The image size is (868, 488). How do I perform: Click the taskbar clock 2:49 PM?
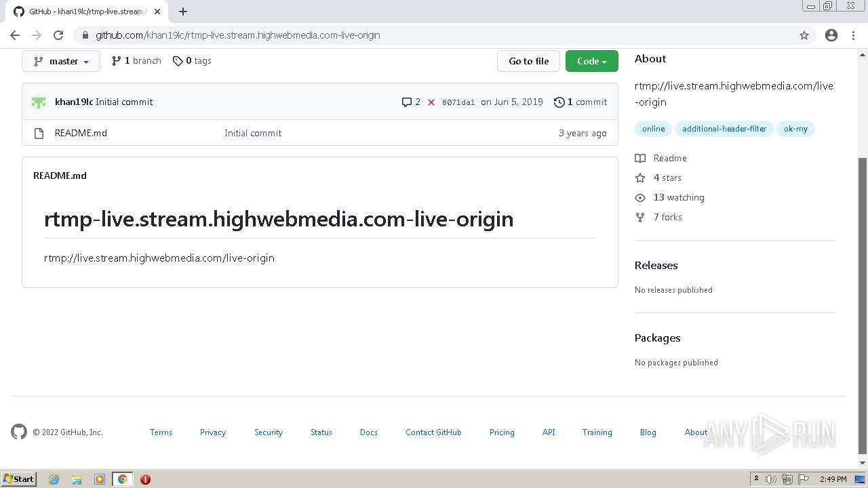click(833, 479)
